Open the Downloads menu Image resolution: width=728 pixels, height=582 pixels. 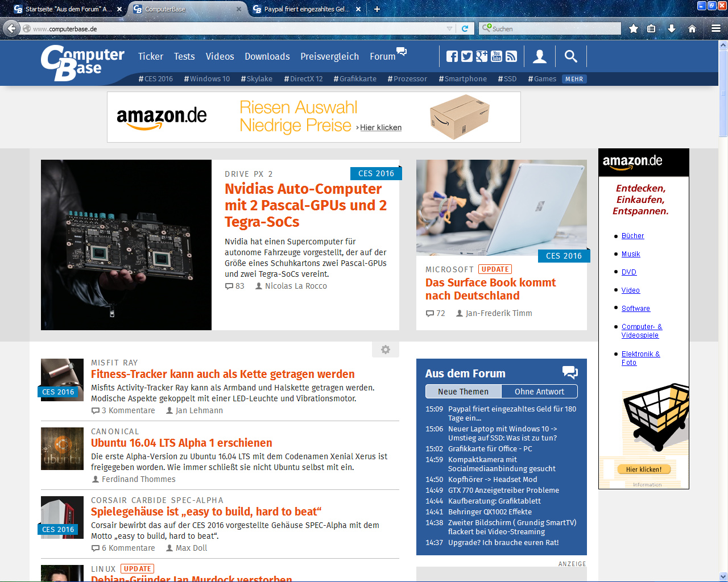coord(267,56)
